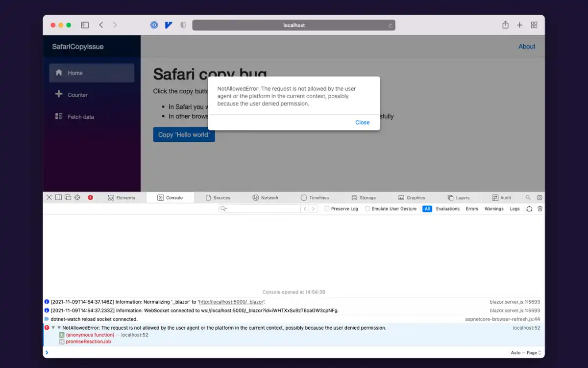Switch to the Sources tab
The width and height of the screenshot is (588, 368).
pos(218,198)
